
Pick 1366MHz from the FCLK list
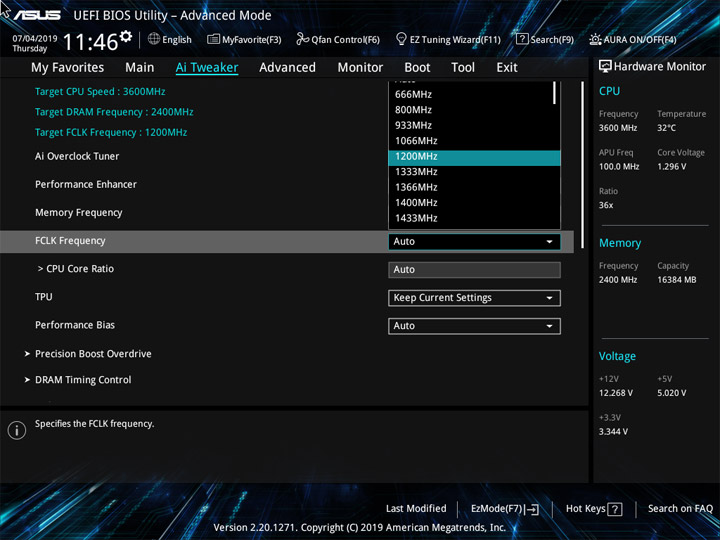pyautogui.click(x=474, y=187)
